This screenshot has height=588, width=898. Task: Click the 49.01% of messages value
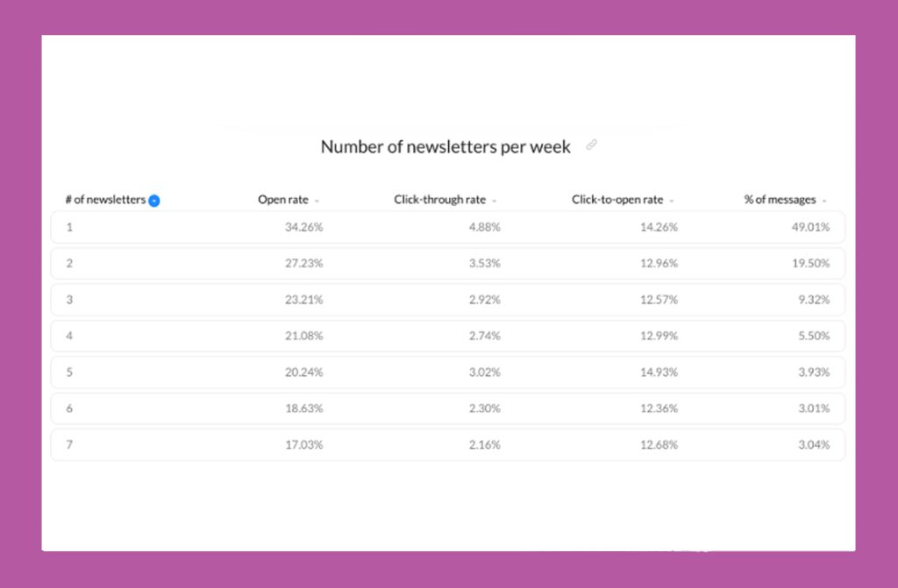[810, 227]
